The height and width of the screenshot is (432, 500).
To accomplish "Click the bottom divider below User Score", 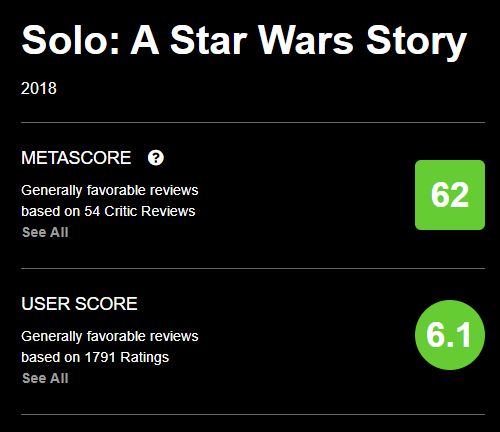I will click(253, 414).
